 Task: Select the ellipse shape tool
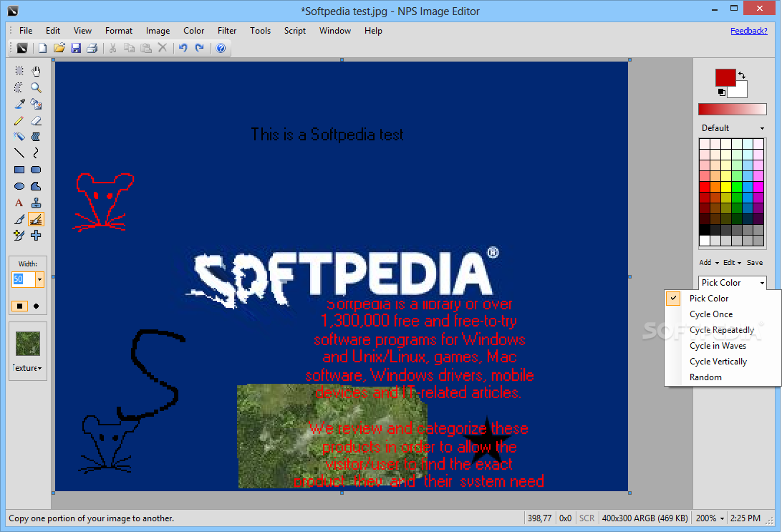[x=19, y=186]
